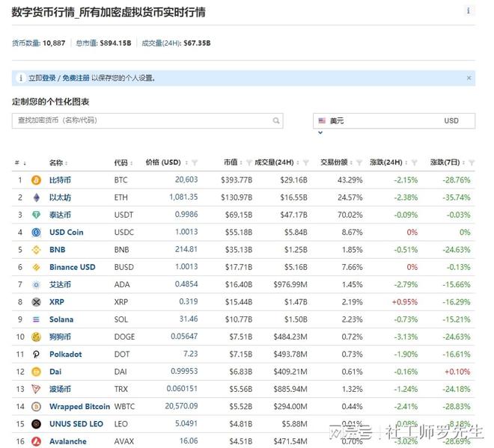Image resolution: width=494 pixels, height=448 pixels.
Task: Open the 24H change filter icon
Action: pos(415,162)
